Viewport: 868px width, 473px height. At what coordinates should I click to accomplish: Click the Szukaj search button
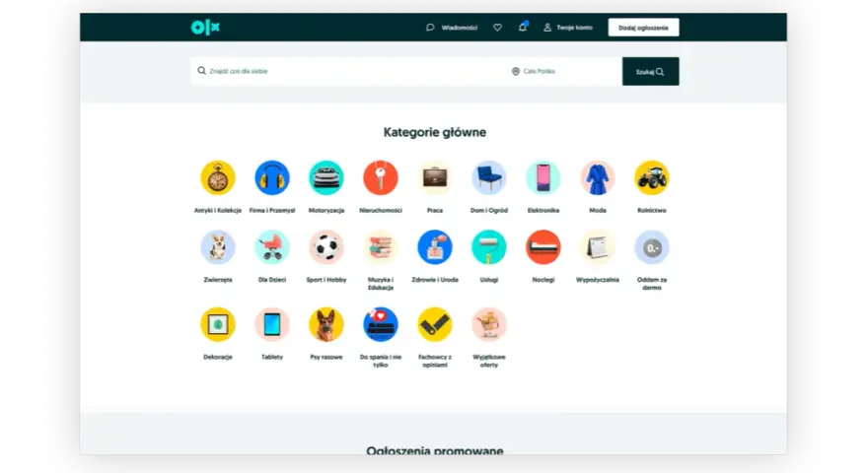click(x=650, y=71)
